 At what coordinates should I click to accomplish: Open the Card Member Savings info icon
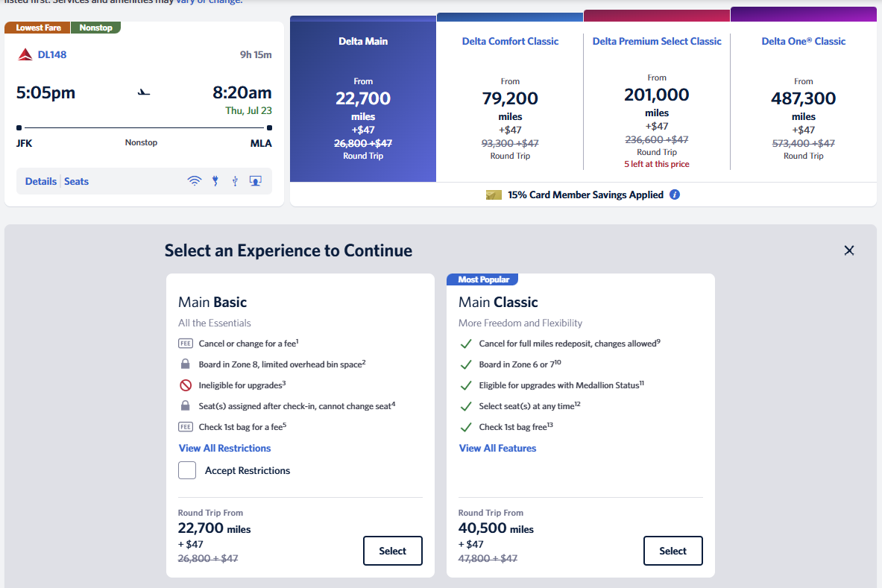point(675,195)
